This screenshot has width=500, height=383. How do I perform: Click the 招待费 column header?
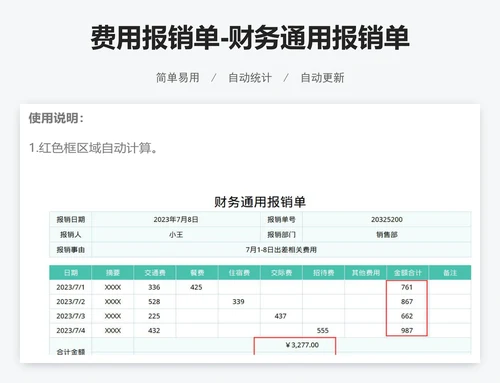pyautogui.click(x=323, y=273)
